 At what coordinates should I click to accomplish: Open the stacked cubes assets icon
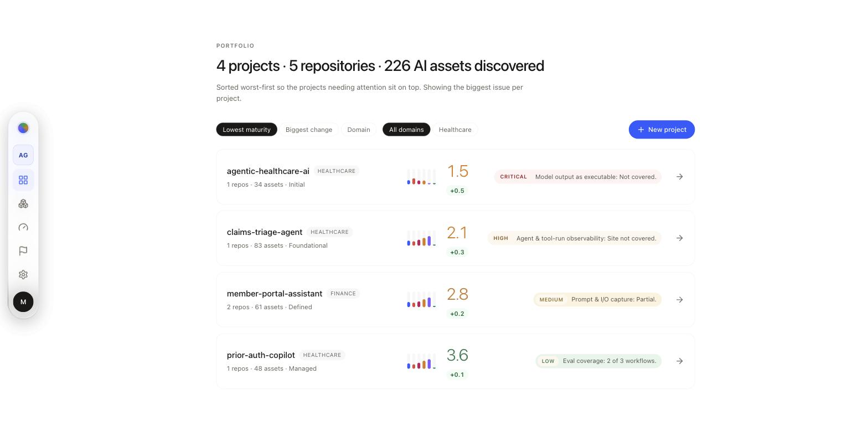tap(23, 204)
